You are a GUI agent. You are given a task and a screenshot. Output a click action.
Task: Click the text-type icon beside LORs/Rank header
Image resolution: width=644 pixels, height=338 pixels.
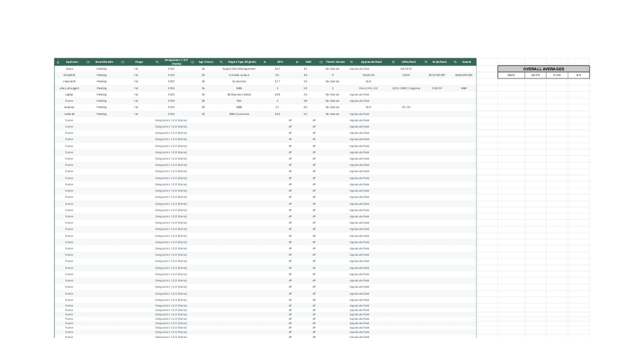(393, 62)
